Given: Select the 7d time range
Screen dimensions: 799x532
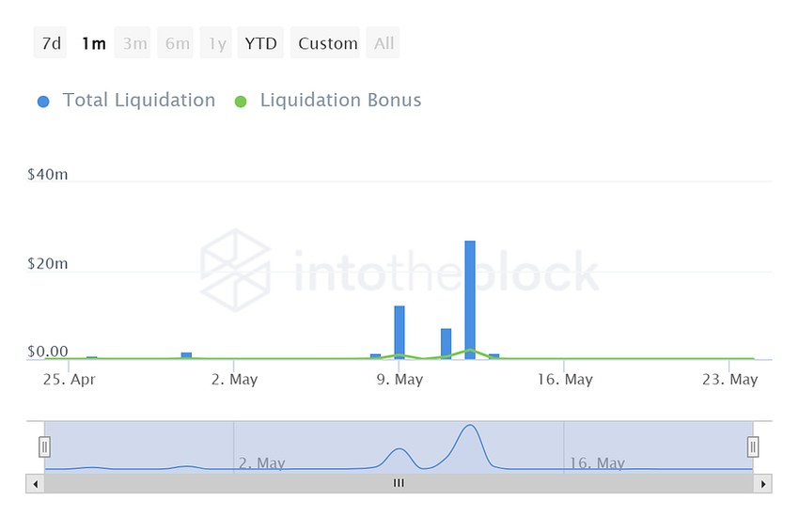Looking at the screenshot, I should [51, 43].
